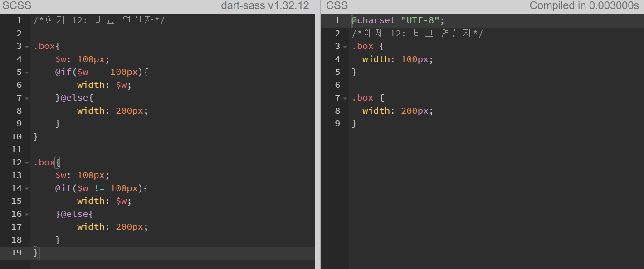Click the final closing brace on SCSS line 19
The height and width of the screenshot is (269, 644).
point(36,253)
